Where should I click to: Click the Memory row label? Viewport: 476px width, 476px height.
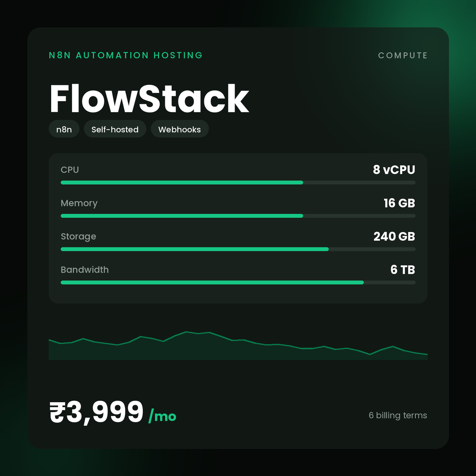(x=79, y=203)
